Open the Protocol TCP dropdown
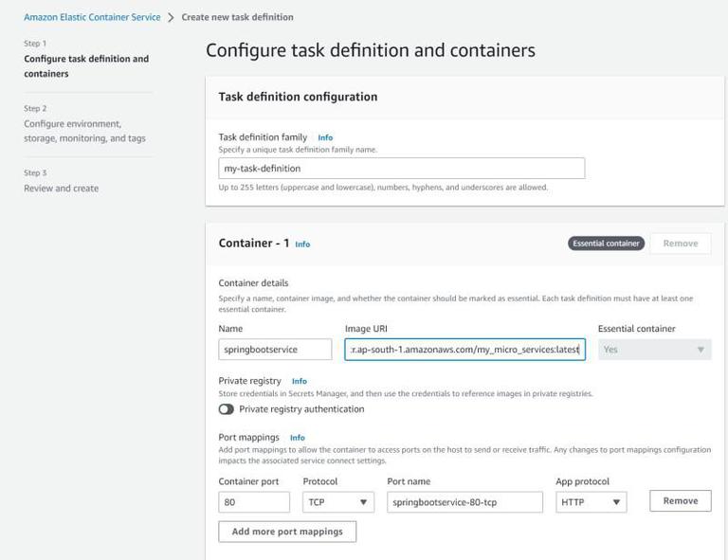The height and width of the screenshot is (560, 728). pyautogui.click(x=338, y=502)
